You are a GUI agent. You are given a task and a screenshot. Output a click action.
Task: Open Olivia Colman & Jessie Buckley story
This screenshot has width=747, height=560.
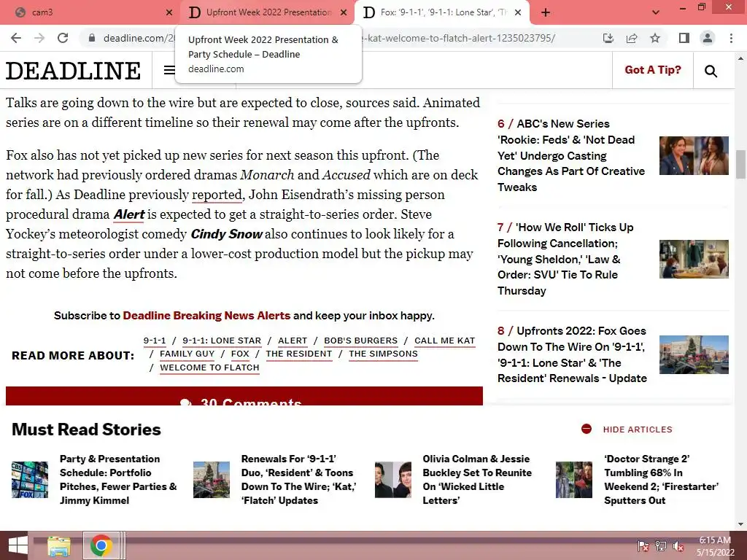[x=477, y=480]
